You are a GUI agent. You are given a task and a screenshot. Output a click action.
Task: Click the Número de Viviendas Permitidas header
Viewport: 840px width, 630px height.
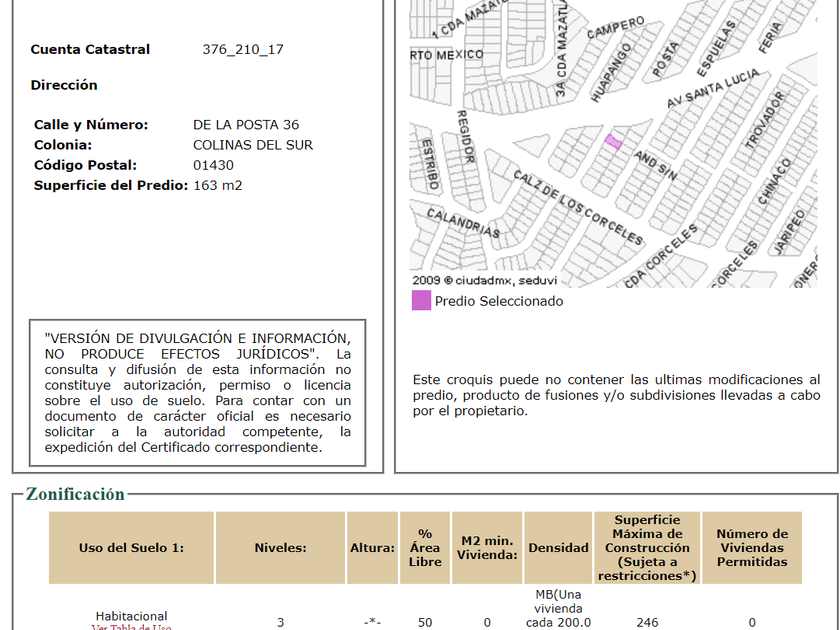[x=752, y=548]
